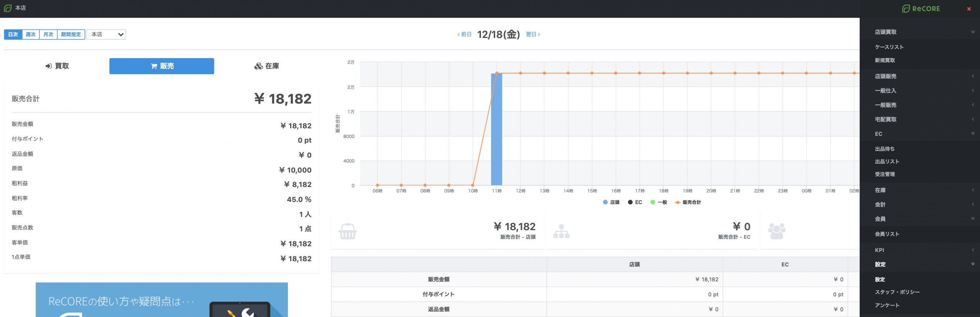Click the 客数 1 人 value
This screenshot has width=980, height=317.
(x=305, y=215)
